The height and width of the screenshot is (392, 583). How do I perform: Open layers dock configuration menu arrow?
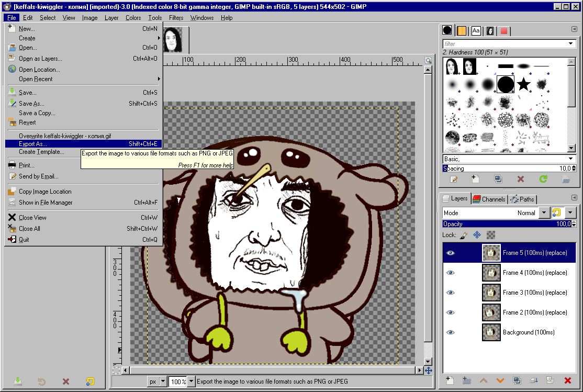pos(574,197)
